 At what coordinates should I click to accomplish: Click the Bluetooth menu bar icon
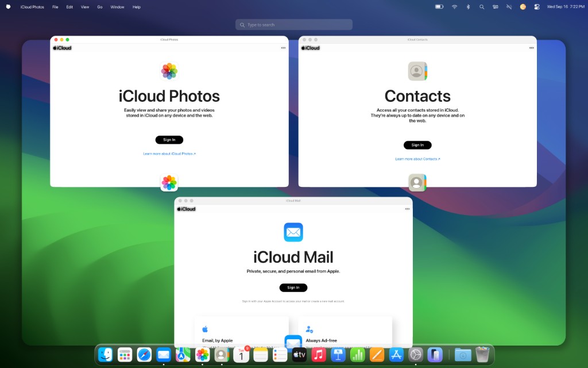coord(468,7)
